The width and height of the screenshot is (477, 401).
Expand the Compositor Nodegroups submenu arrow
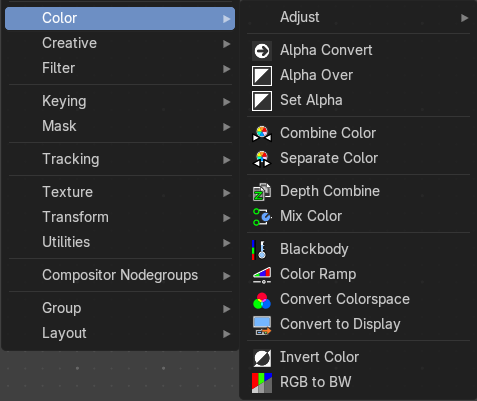coord(227,276)
